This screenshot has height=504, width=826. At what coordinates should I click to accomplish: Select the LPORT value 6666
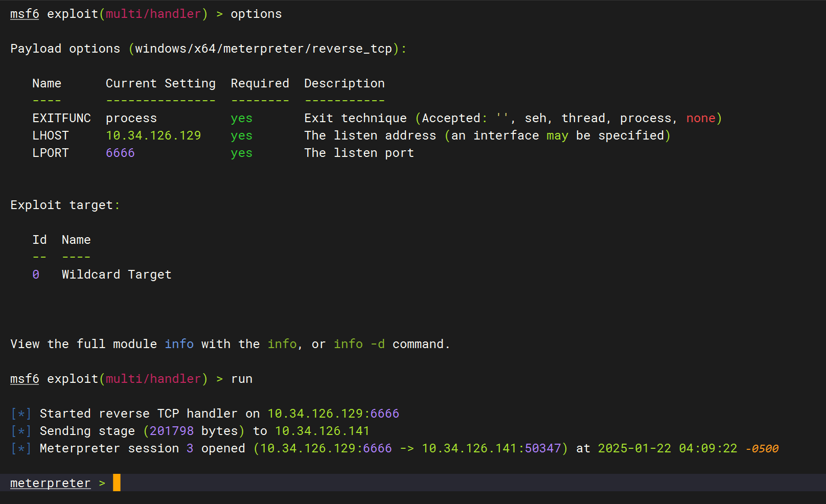point(120,153)
